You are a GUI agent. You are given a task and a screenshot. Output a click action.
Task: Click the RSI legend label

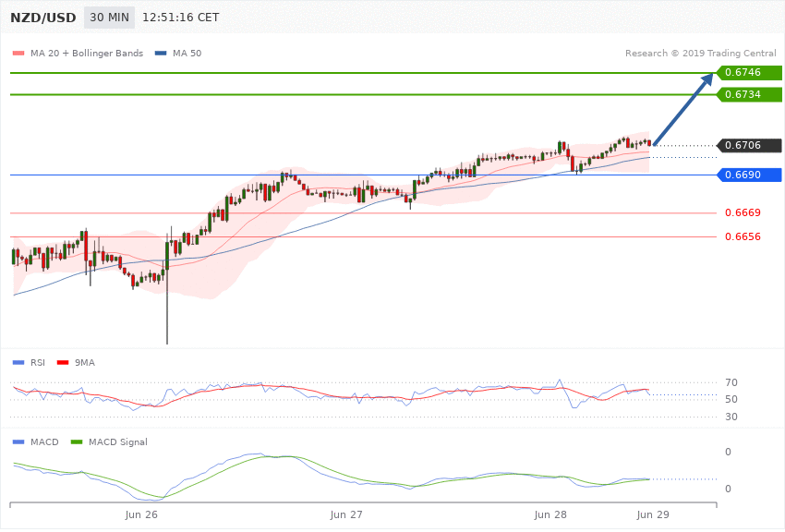click(38, 363)
